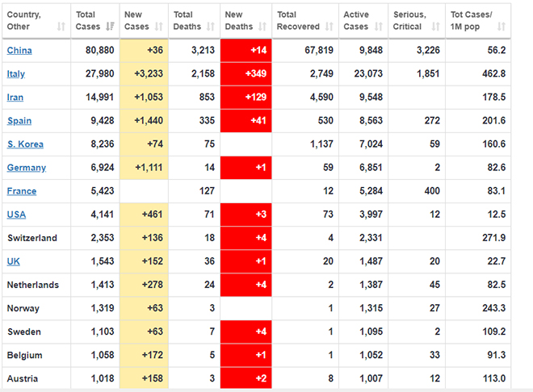Sort by Total Cases column arrows
This screenshot has height=392, width=533.
tap(110, 27)
